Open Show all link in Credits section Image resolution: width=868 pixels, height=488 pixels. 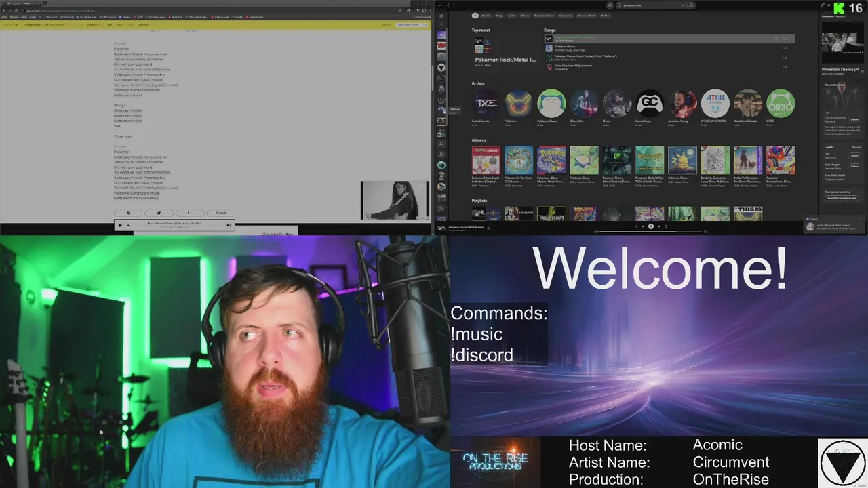[x=856, y=147]
